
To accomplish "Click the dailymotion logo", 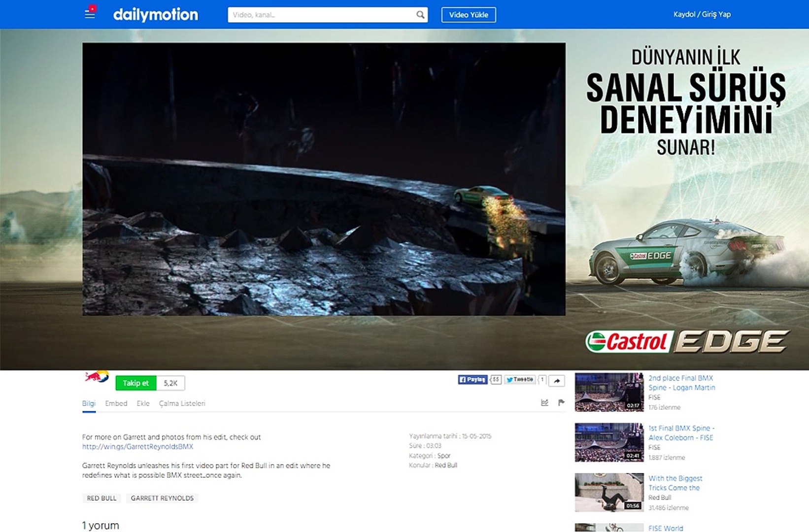I will tap(155, 14).
